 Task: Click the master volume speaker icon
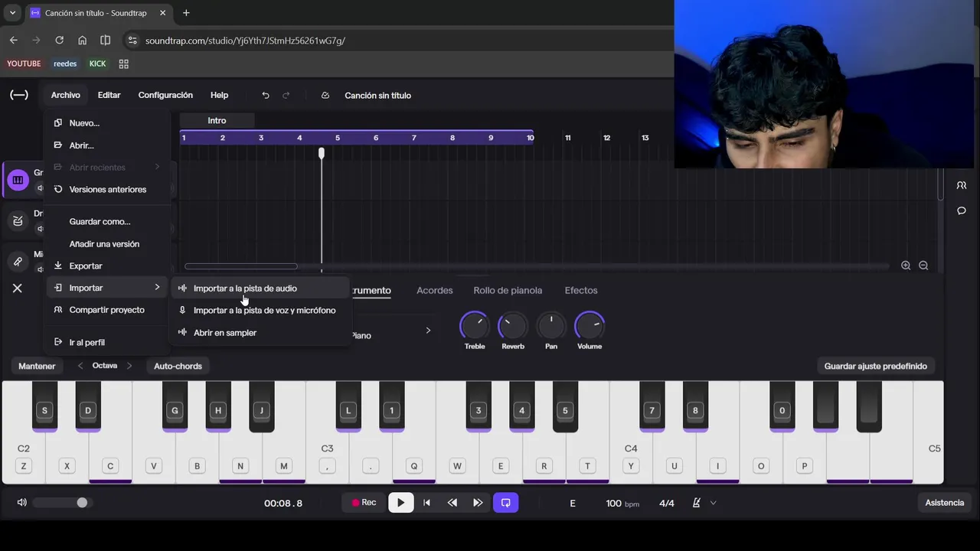(21, 503)
